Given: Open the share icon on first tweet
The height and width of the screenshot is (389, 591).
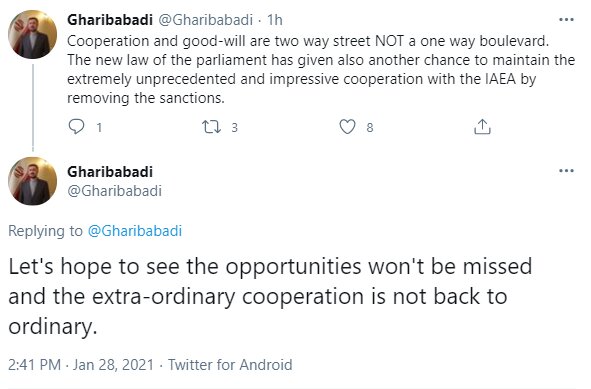Looking at the screenshot, I should click(x=482, y=127).
